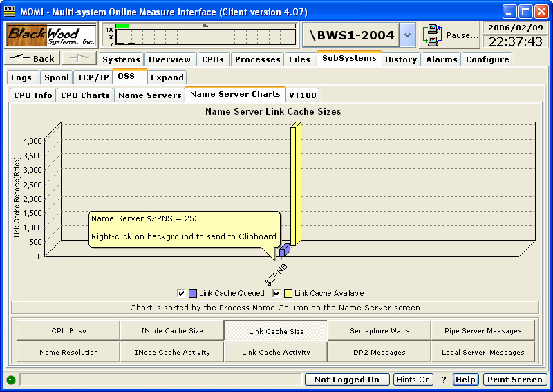
Task: Click the yellow Link Cache Available legend swatch
Action: click(x=288, y=293)
